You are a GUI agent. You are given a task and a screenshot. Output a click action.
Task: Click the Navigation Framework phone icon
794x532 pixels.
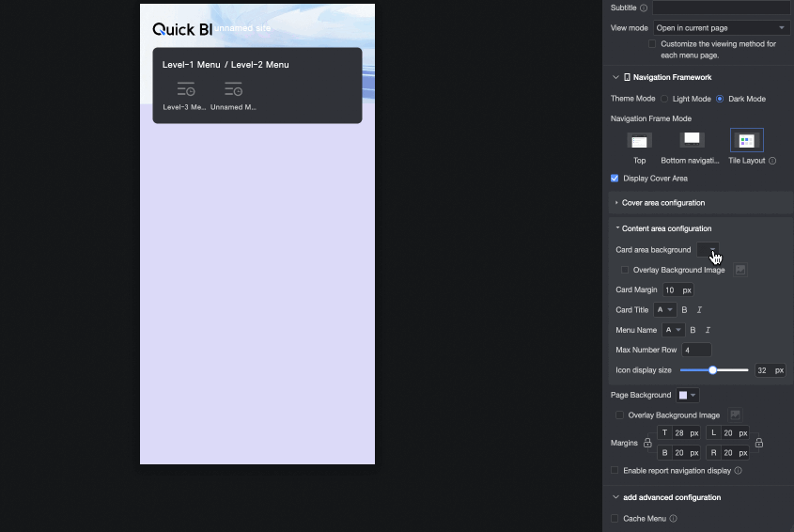(627, 77)
